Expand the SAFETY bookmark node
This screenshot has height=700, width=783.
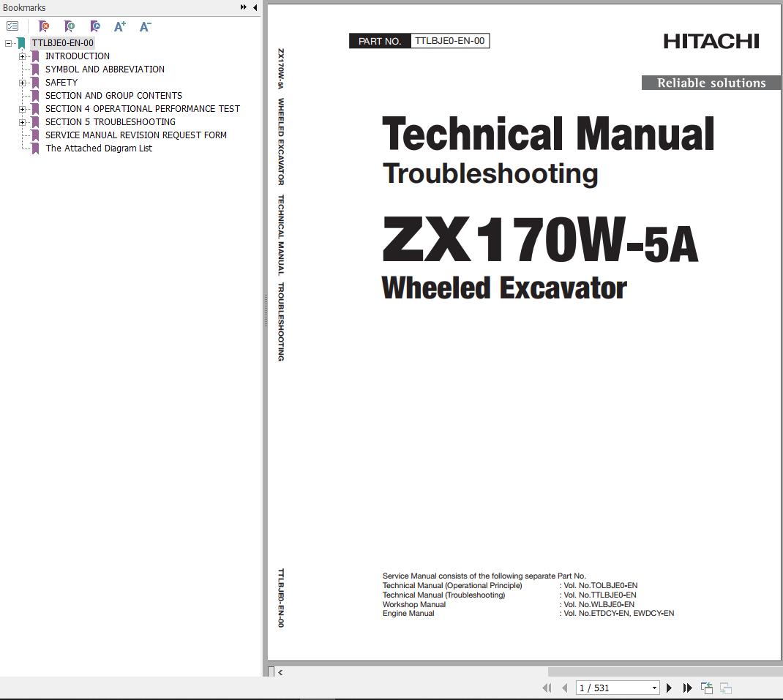pyautogui.click(x=22, y=83)
